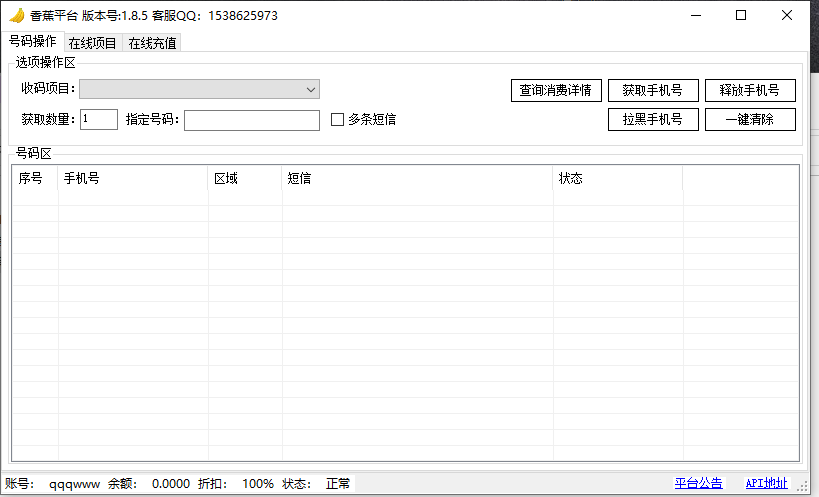Open the 平台公告 link
The width and height of the screenshot is (819, 497).
[698, 483]
